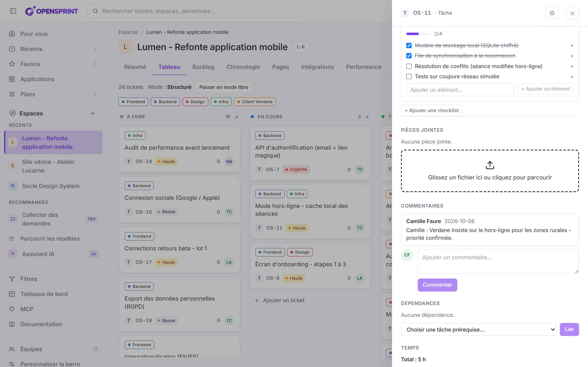The width and height of the screenshot is (588, 367).
Task: Click the file upload arrow icon
Action: pos(490,165)
